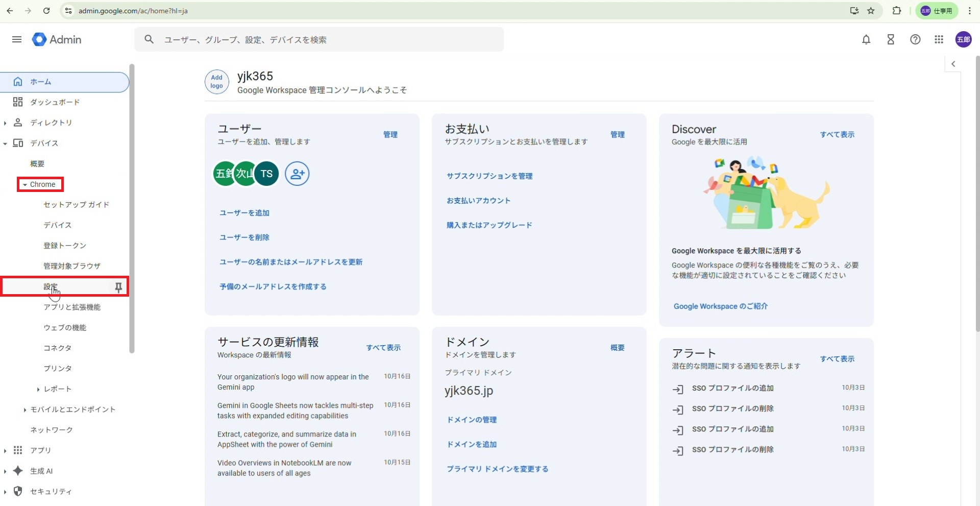Expand the レポート submenu
The image size is (980, 506).
click(38, 390)
